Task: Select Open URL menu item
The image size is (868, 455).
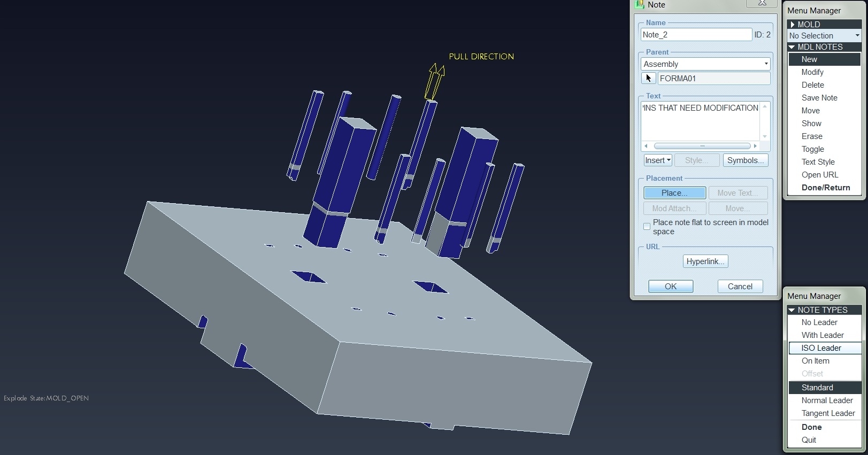Action: click(x=820, y=175)
